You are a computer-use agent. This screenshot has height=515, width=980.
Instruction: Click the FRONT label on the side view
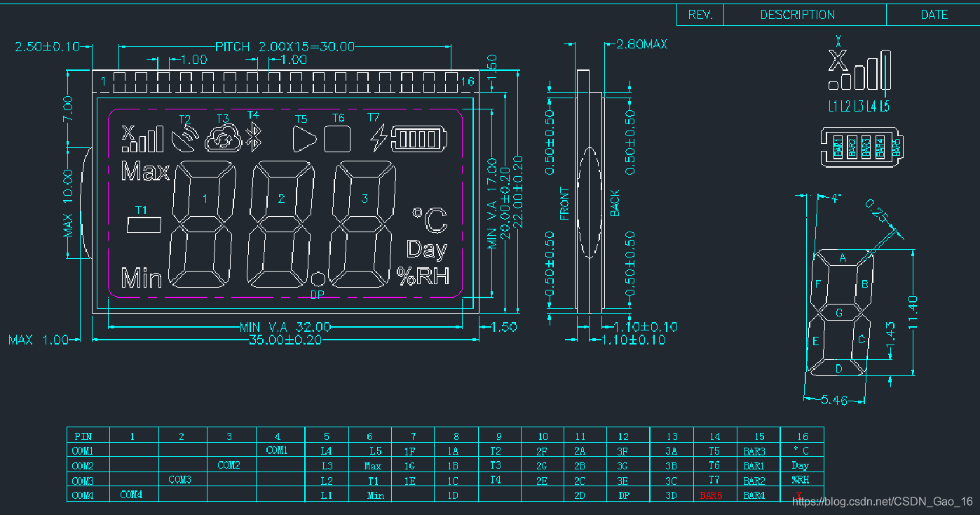(x=565, y=204)
